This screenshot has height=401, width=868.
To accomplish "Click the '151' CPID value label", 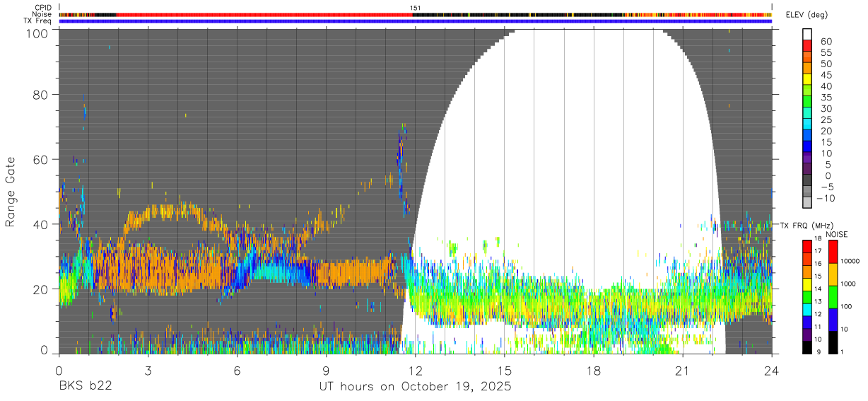I will coord(416,8).
